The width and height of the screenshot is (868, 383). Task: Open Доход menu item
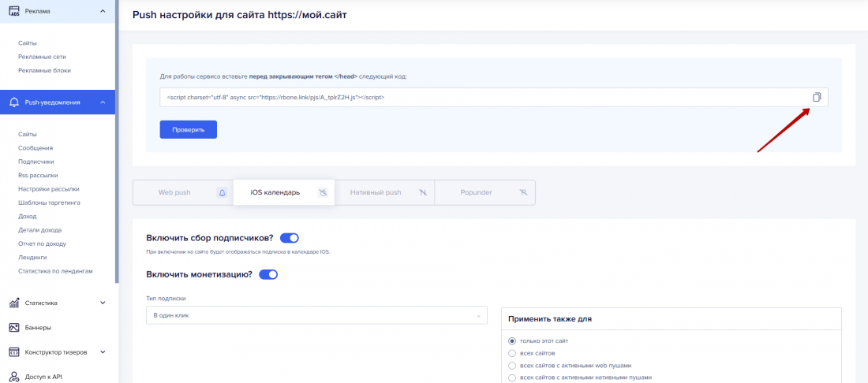pos(27,216)
